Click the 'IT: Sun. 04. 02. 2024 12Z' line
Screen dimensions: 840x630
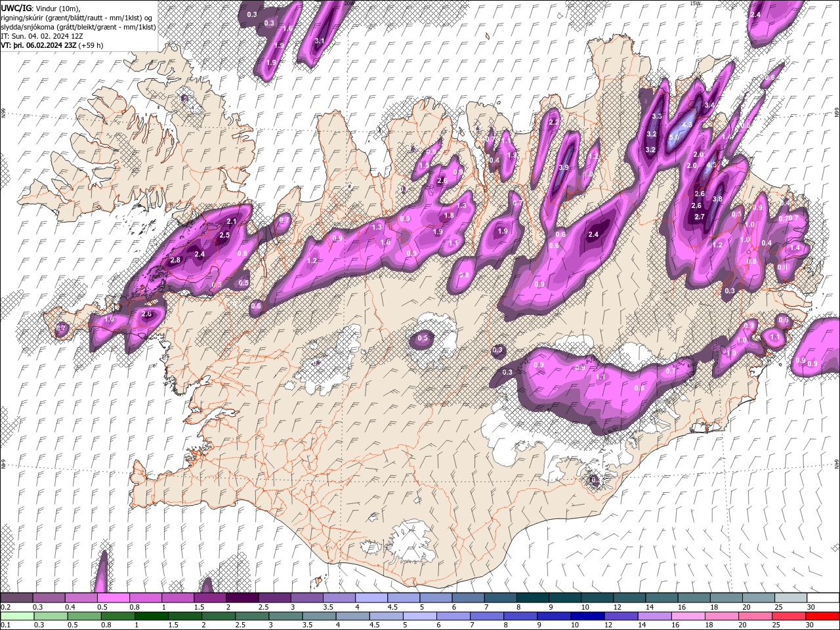tap(41, 36)
